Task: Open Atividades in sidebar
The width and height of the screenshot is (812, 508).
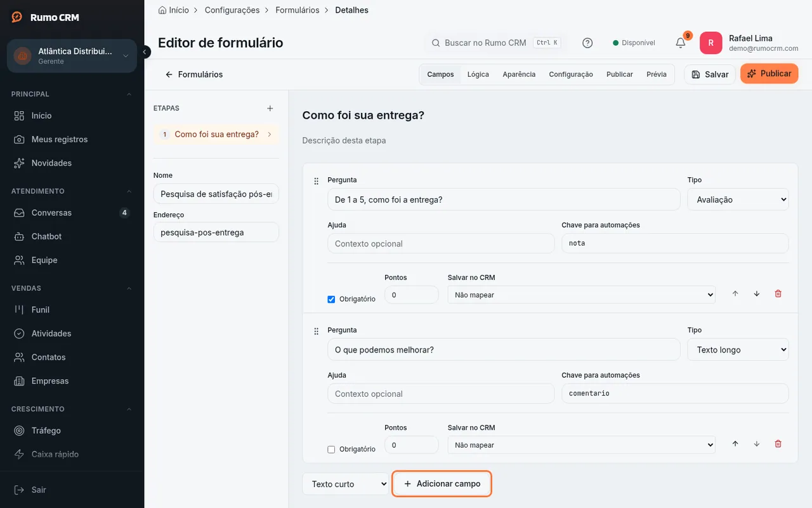Action: tap(72, 333)
